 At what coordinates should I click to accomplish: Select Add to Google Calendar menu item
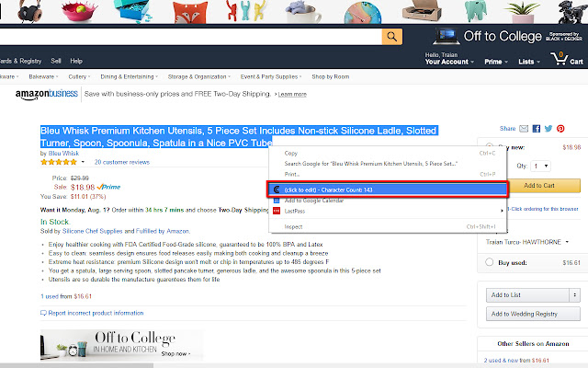point(388,201)
